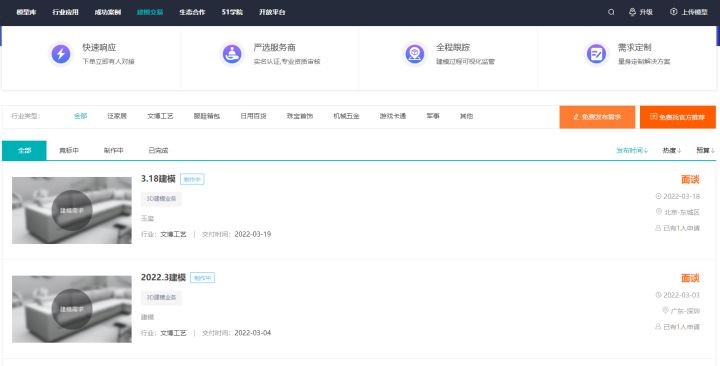This screenshot has height=366, width=720.
Task: Open 生态合作 in the top menu
Action: pos(192,12)
